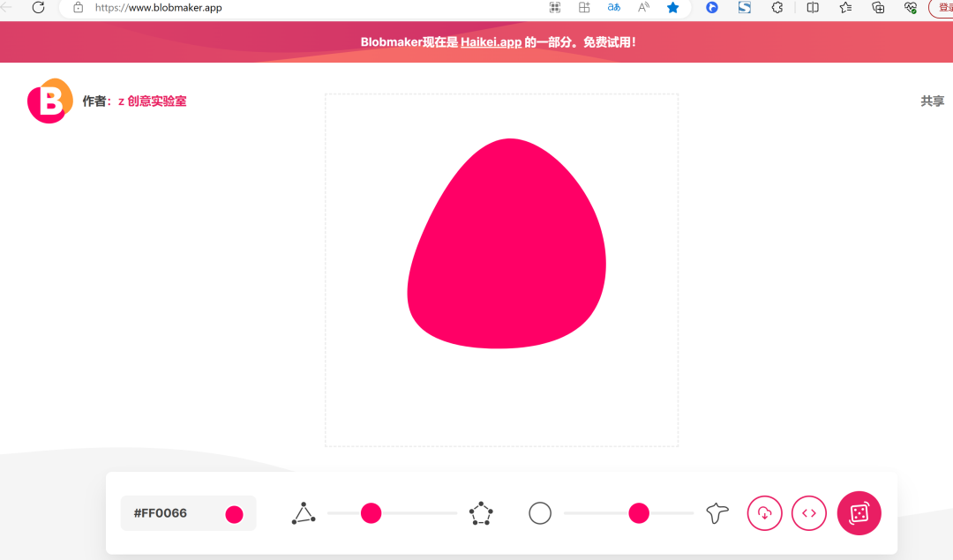Image resolution: width=953 pixels, height=560 pixels.
Task: Open the favorites list icon
Action: [x=845, y=7]
